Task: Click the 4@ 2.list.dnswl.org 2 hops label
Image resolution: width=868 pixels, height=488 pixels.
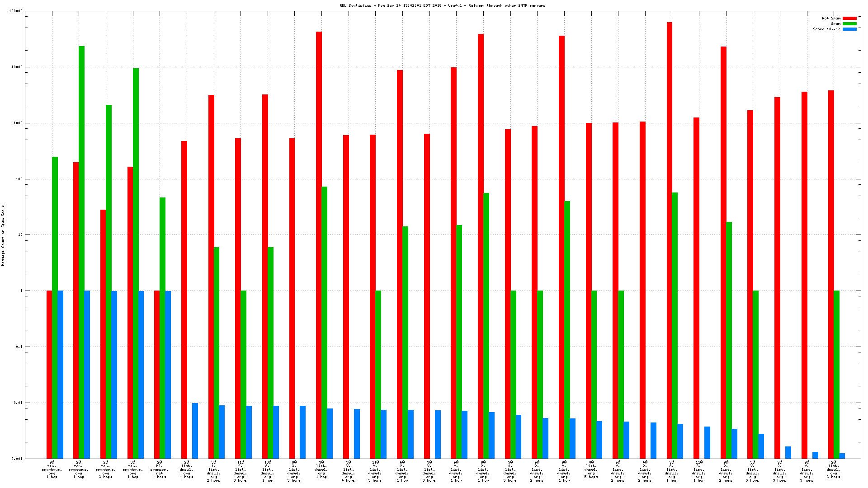Action: click(x=645, y=471)
